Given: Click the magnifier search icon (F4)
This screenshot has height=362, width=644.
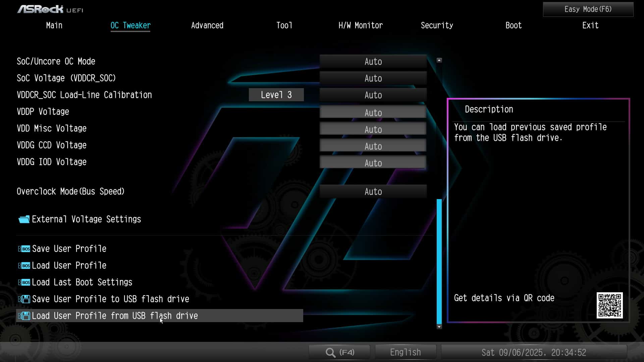Looking at the screenshot, I should (x=330, y=352).
